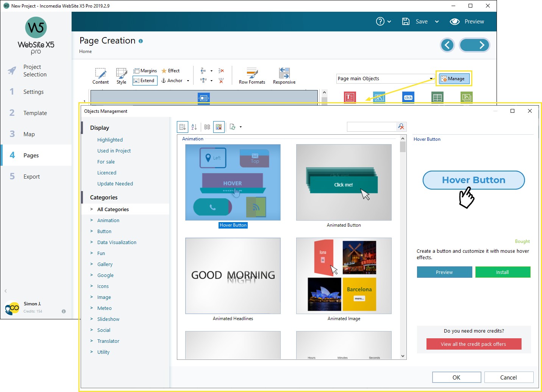Click the refresh objects list icon
542x392 pixels.
(233, 127)
